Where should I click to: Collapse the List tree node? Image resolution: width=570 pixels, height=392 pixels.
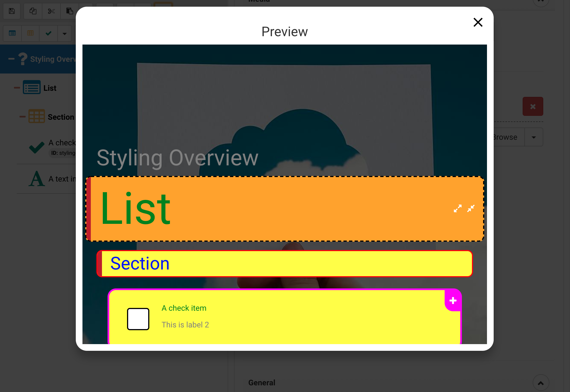point(17,88)
